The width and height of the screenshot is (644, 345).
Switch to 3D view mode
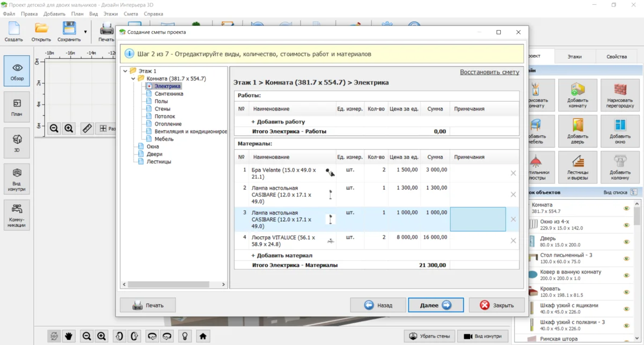click(17, 143)
